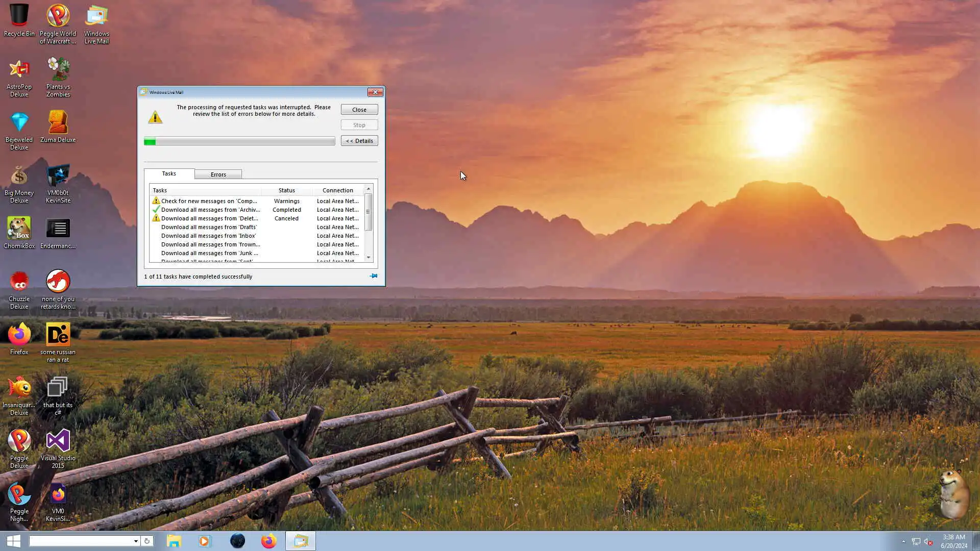
Task: Switch to the Errors tab
Action: point(218,174)
